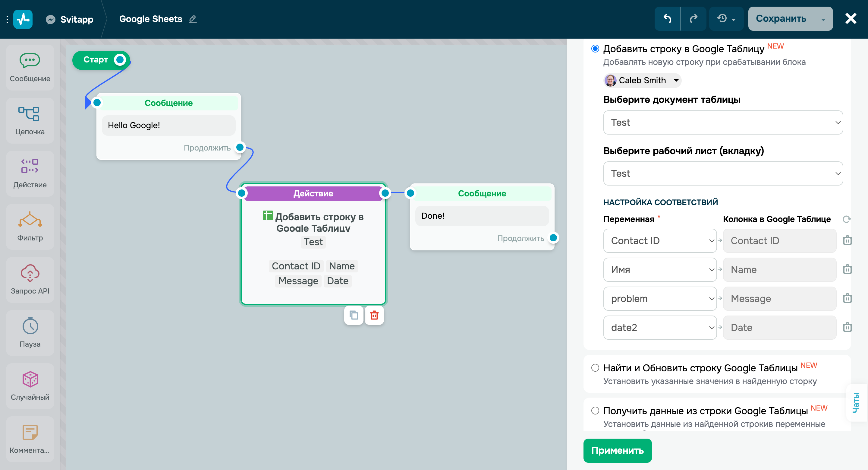Select Получить данные из строки option

coord(595,410)
